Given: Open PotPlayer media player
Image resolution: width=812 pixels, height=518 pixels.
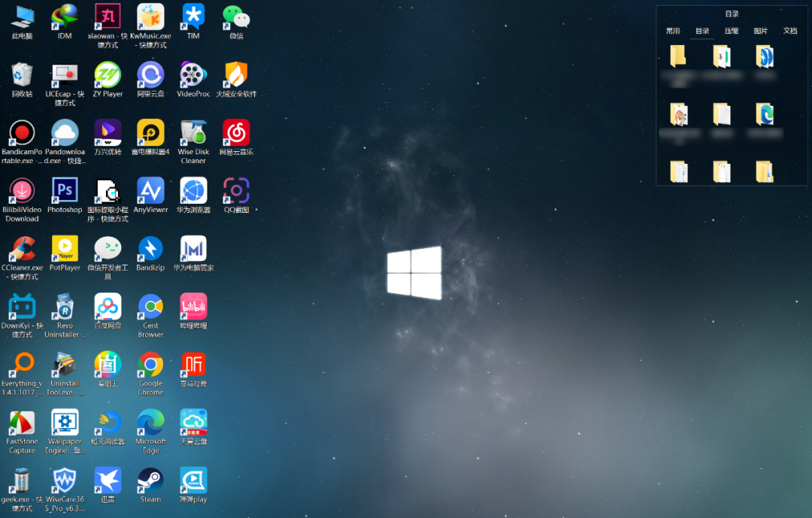Looking at the screenshot, I should point(65,250).
